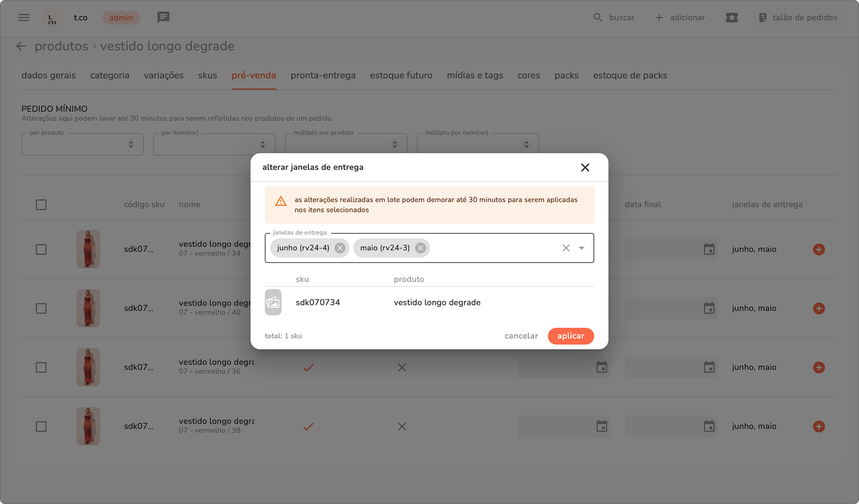Open data final calendar in last row
859x504 pixels.
[709, 426]
